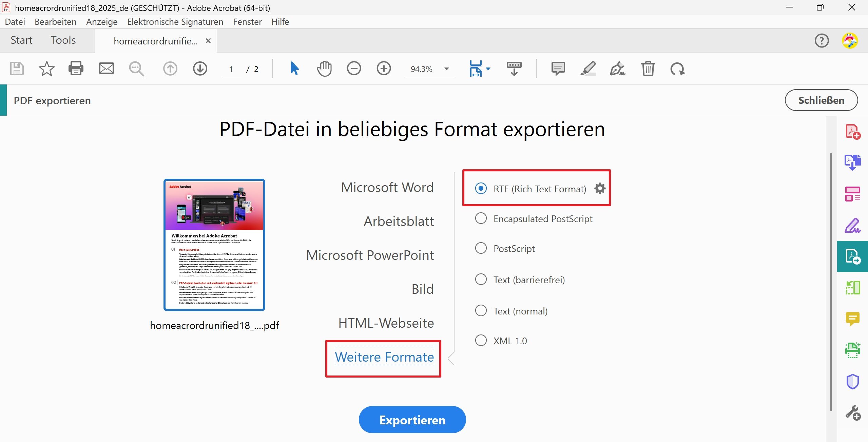This screenshot has width=868, height=442.
Task: Choose Microsoft Word export category
Action: click(387, 187)
